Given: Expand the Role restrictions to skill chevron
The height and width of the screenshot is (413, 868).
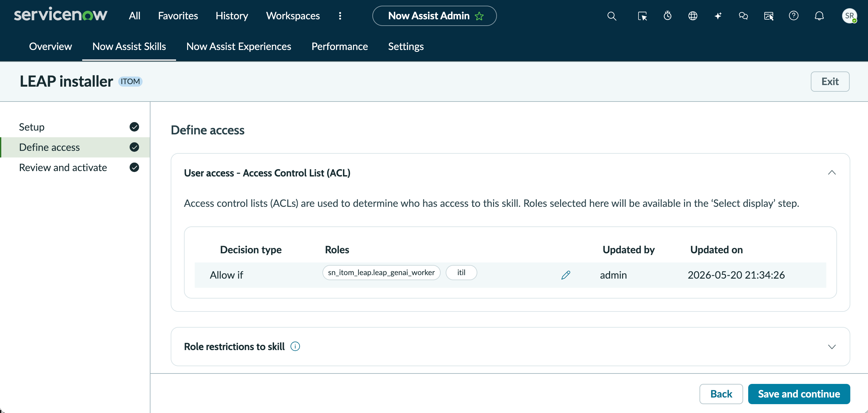Looking at the screenshot, I should point(832,347).
